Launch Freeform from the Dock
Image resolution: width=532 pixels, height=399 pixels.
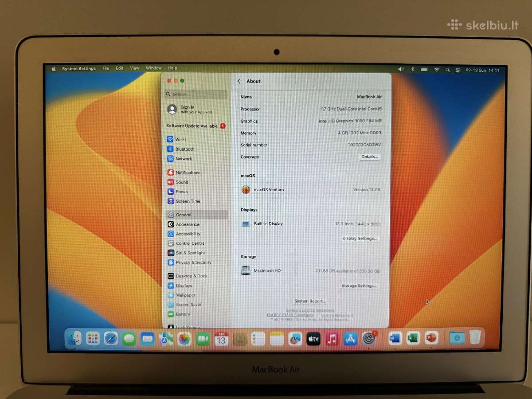pyautogui.click(x=295, y=339)
